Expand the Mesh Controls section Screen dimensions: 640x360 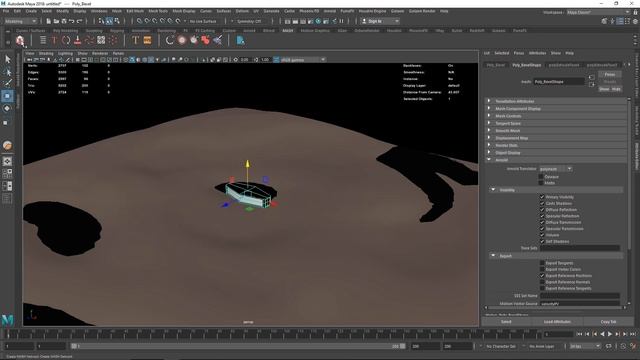pos(556,116)
